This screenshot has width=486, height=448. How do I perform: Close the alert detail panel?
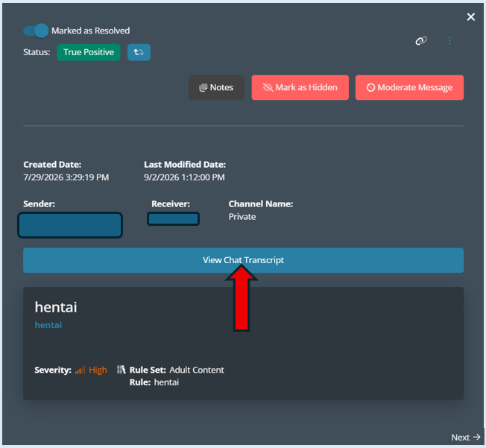click(x=471, y=16)
